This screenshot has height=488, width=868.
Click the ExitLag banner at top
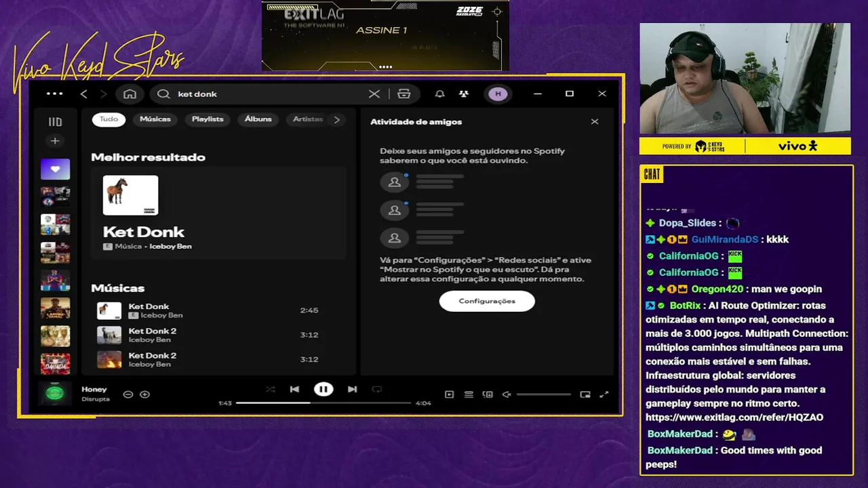click(385, 35)
